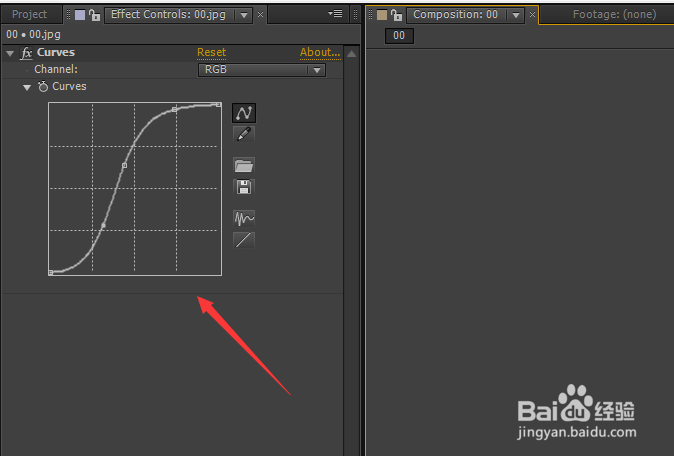The height and width of the screenshot is (456, 674).
Task: Reset curve to a straight line
Action: 244,240
